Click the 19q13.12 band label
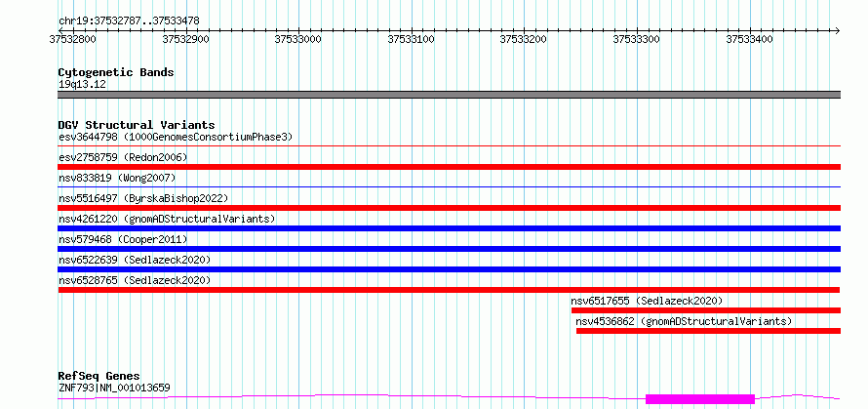The width and height of the screenshot is (868, 409). [x=83, y=85]
